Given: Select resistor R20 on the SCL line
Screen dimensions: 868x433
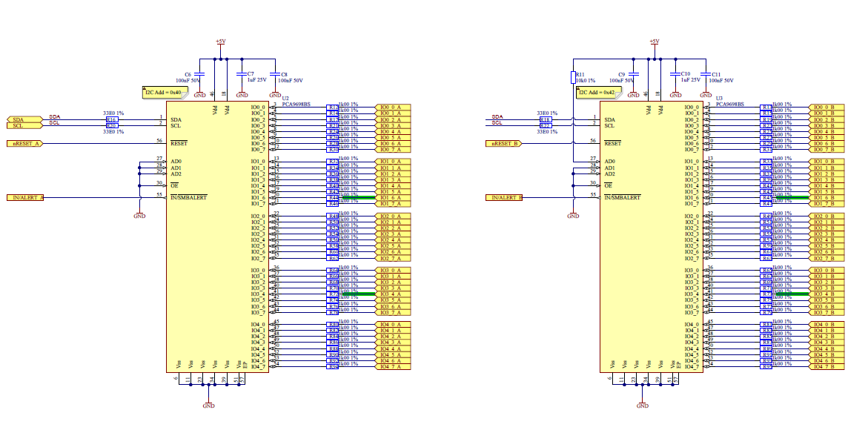Looking at the screenshot, I should tap(111, 126).
